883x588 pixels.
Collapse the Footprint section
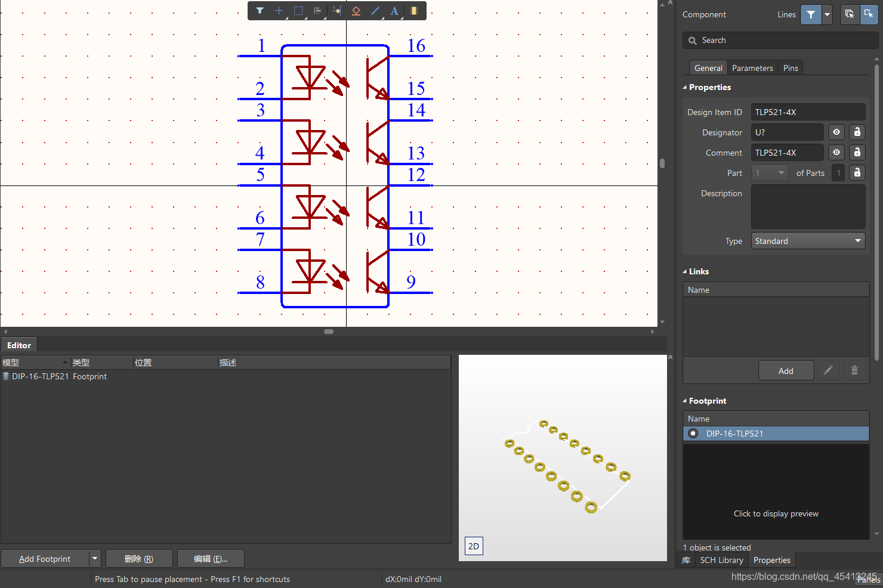(685, 401)
